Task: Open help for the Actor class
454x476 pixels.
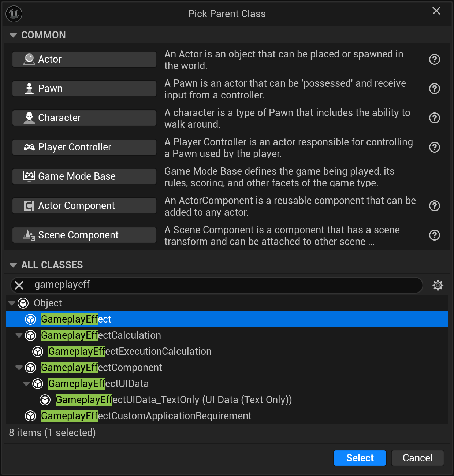Action: point(434,59)
